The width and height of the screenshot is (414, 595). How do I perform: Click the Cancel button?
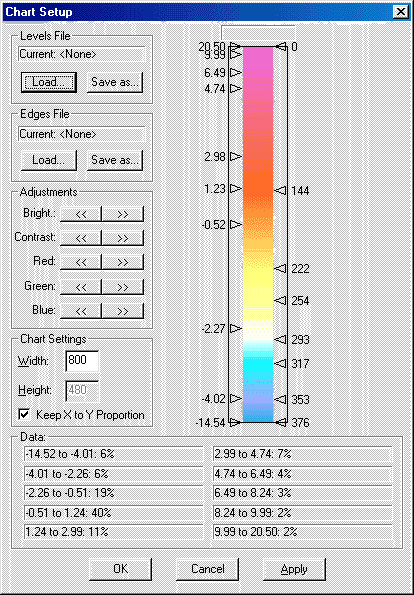pyautogui.click(x=208, y=569)
